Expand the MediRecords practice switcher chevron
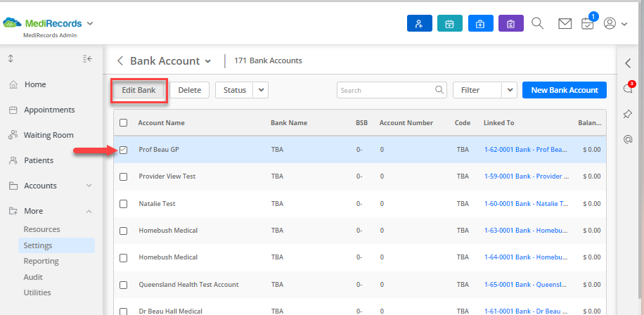The width and height of the screenshot is (644, 315). point(90,23)
